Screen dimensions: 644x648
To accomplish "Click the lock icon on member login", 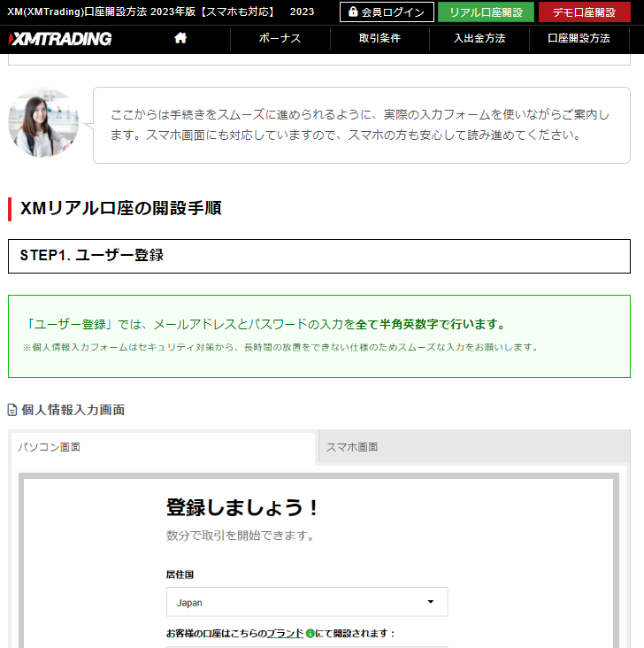I will (x=353, y=12).
